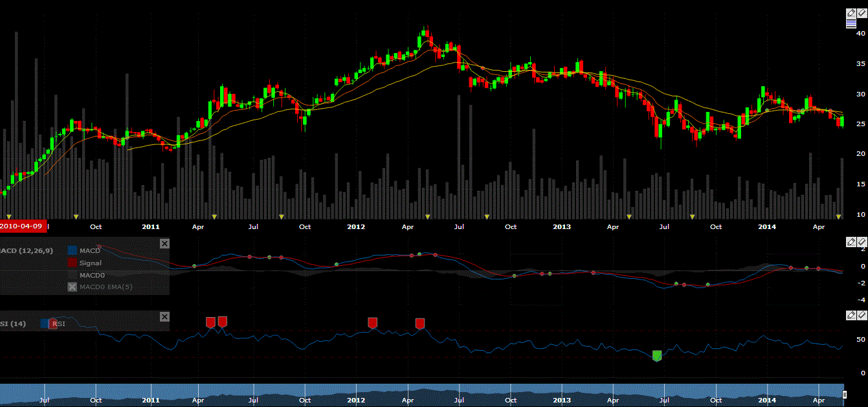Click the yellow event triangle between Jul and Oct 2011

[x=281, y=216]
